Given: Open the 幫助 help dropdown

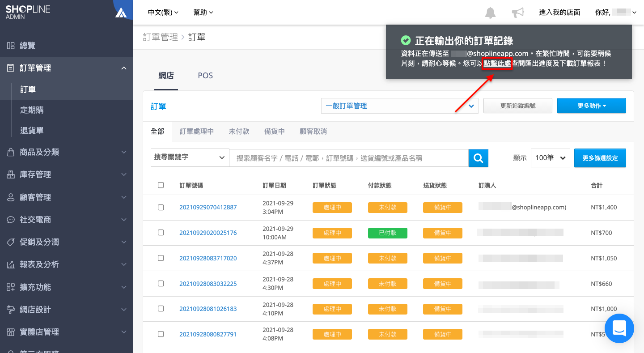Looking at the screenshot, I should tap(203, 13).
